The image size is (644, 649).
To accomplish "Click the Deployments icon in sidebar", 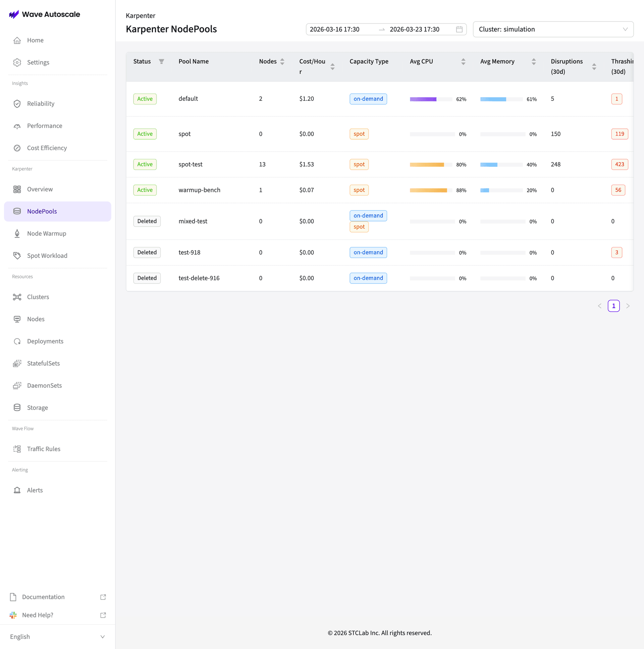I will click(17, 341).
